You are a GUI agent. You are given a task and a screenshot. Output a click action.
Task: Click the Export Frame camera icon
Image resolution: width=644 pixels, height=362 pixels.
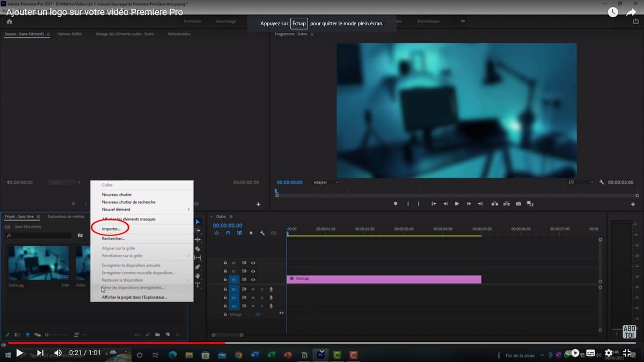(x=518, y=204)
